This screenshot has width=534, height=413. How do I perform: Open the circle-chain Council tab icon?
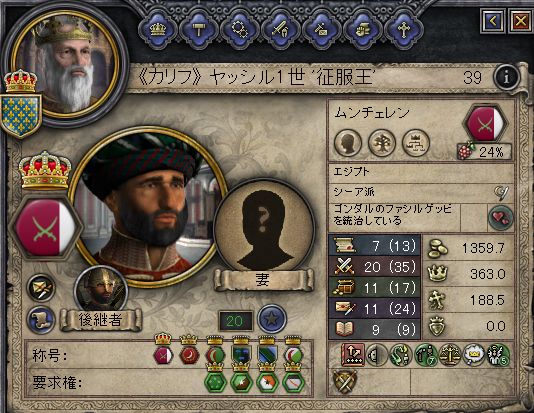click(239, 29)
